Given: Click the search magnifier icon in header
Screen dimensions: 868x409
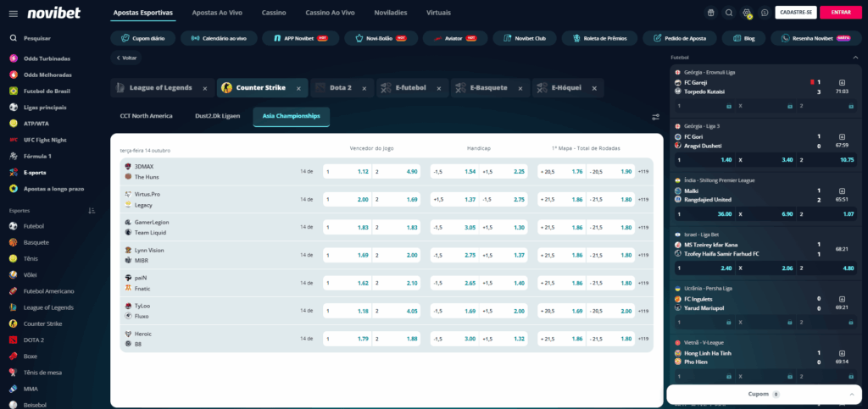Looking at the screenshot, I should (728, 13).
